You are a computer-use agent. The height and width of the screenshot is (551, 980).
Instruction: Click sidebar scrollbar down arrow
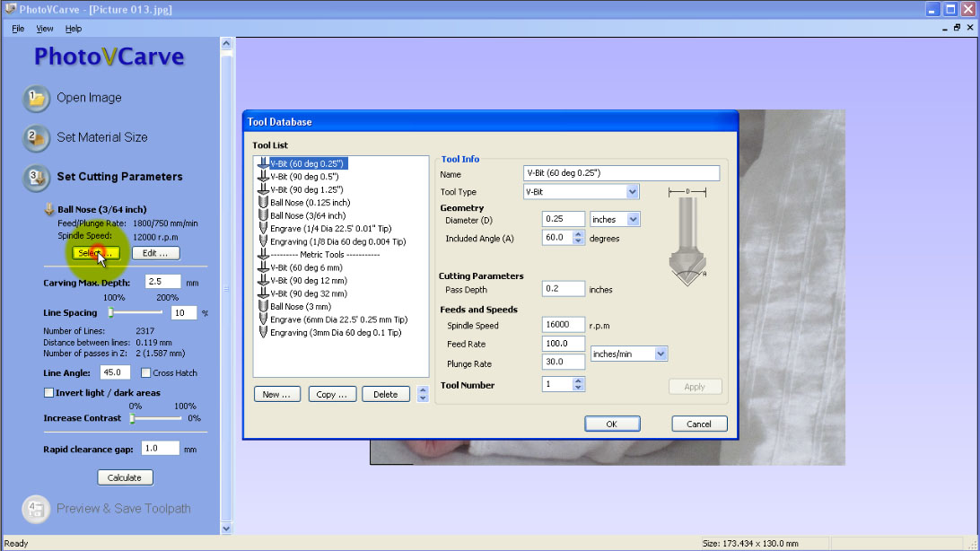coord(226,529)
